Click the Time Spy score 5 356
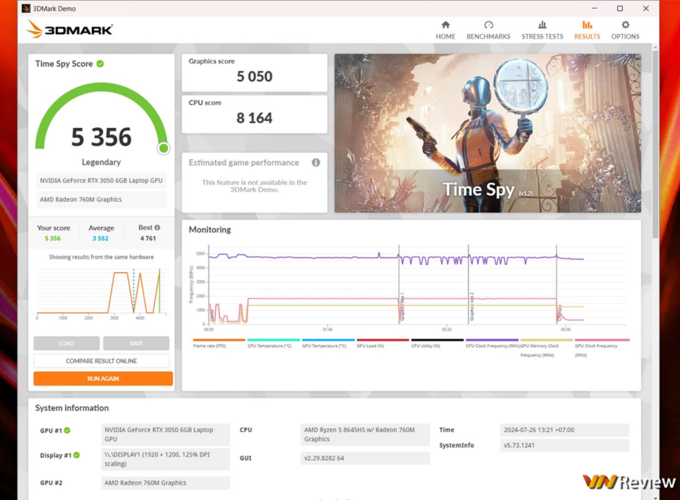The height and width of the screenshot is (500, 680). click(101, 137)
